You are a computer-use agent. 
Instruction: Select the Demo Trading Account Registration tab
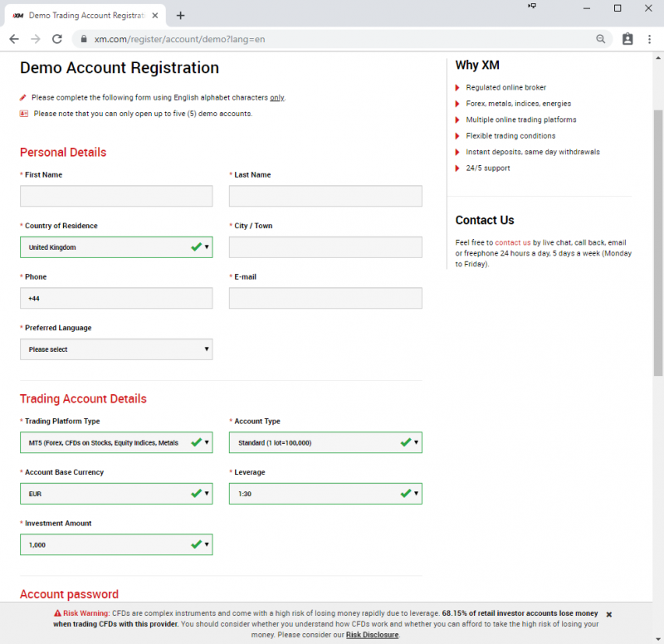(85, 16)
